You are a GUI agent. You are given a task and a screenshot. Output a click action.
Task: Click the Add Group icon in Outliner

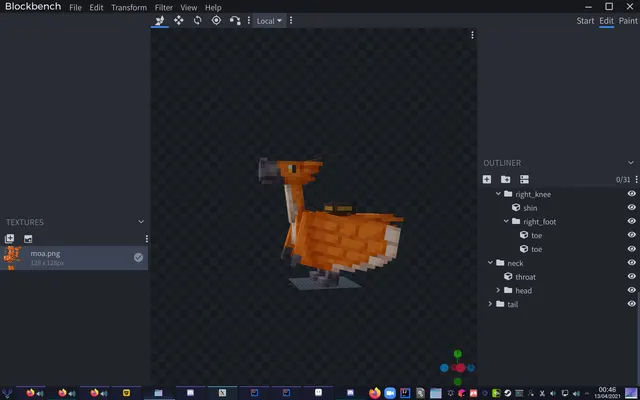click(x=505, y=179)
